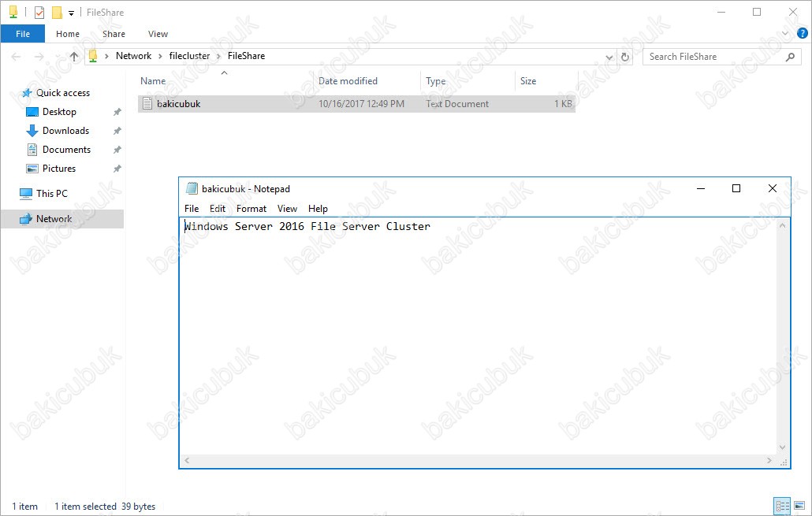Maximize the Notepad window
Image resolution: width=812 pixels, height=516 pixels.
[x=736, y=188]
